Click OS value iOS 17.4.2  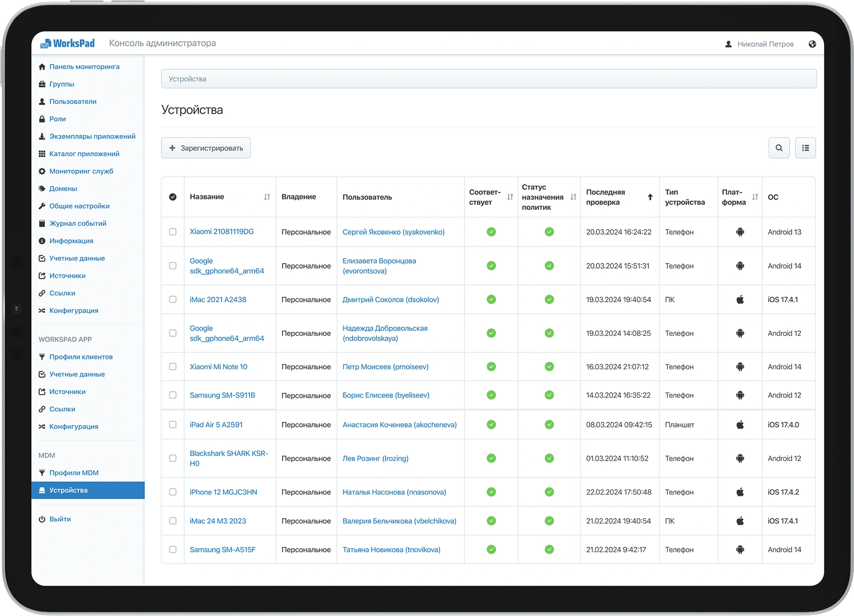[783, 492]
